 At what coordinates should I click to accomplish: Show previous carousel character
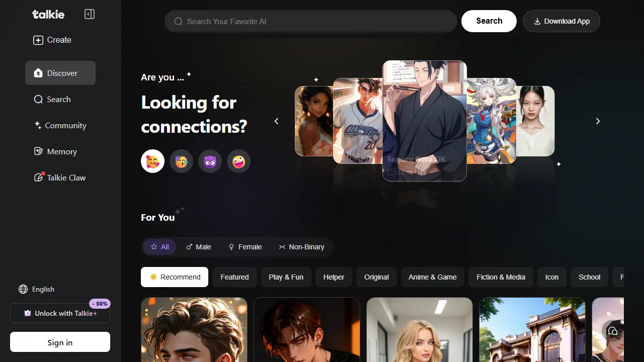coord(276,121)
